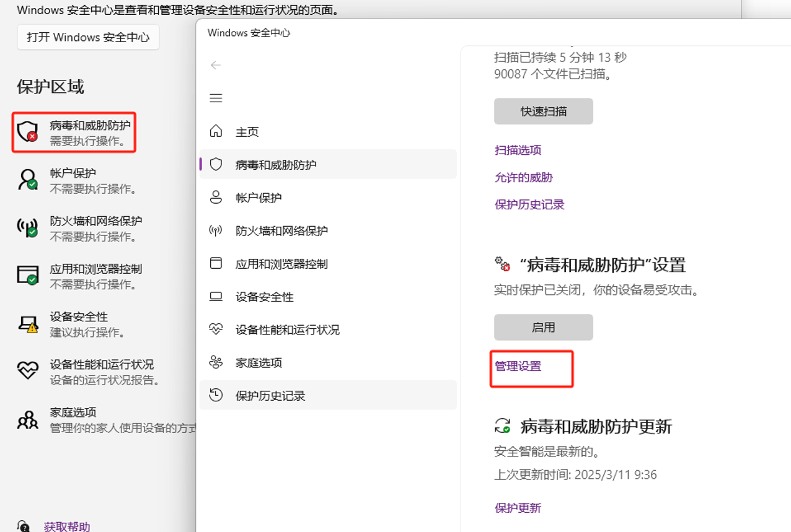Click the person icon beside sidebar 帐户保护
The height and width of the screenshot is (532, 791).
point(216,198)
